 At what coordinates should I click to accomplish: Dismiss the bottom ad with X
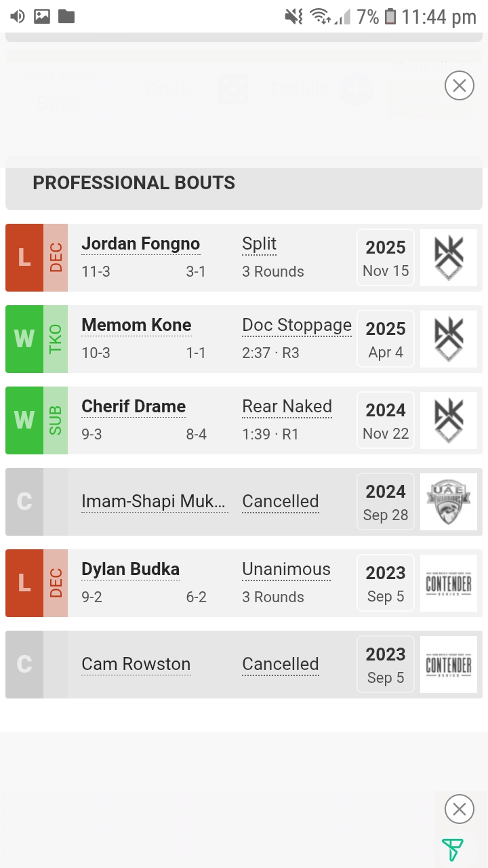pos(459,809)
